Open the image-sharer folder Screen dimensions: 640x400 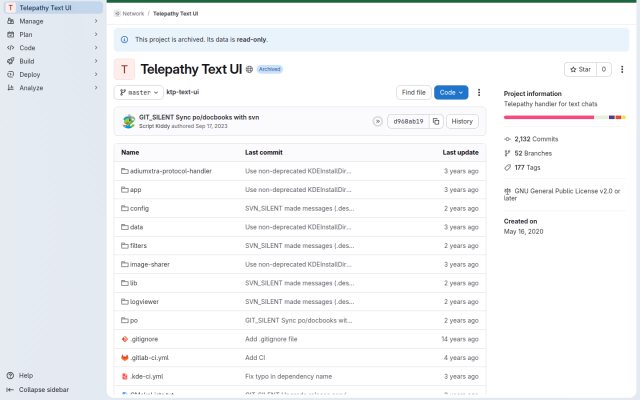pyautogui.click(x=149, y=264)
